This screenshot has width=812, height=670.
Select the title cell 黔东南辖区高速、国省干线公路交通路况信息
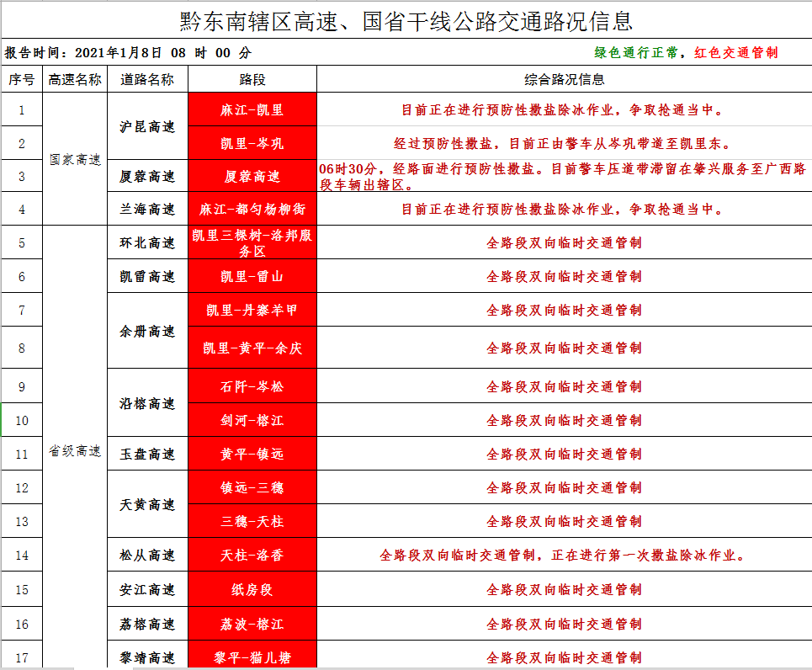406,21
